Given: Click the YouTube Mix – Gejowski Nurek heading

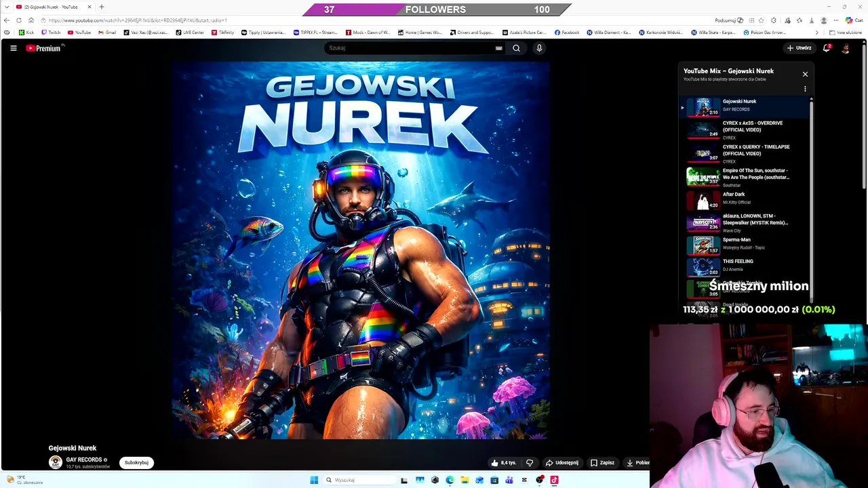Looking at the screenshot, I should pyautogui.click(x=728, y=70).
